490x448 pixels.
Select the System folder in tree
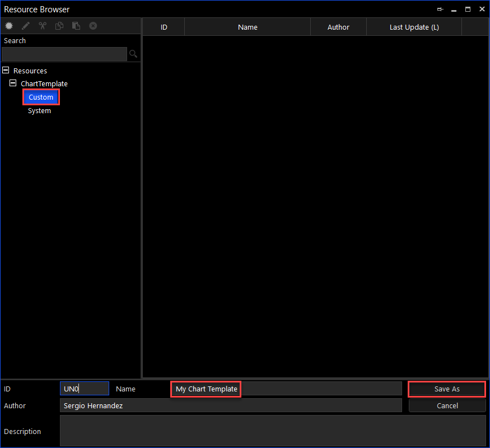click(39, 111)
